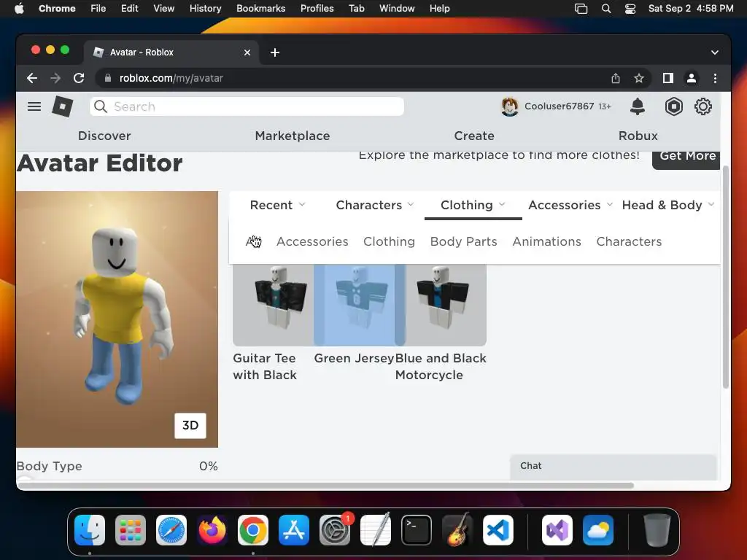Screen dimensions: 747x560
Task: Open the Chrome Bookmarks menu
Action: click(x=260, y=9)
